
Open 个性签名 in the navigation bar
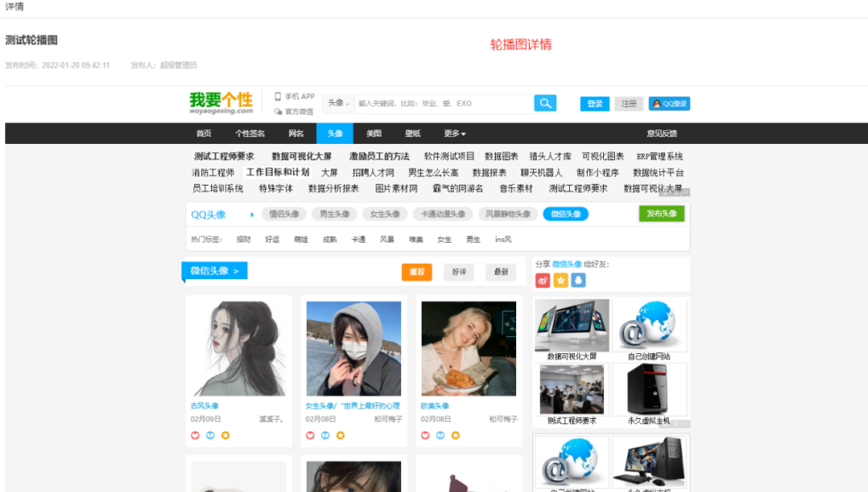(250, 134)
